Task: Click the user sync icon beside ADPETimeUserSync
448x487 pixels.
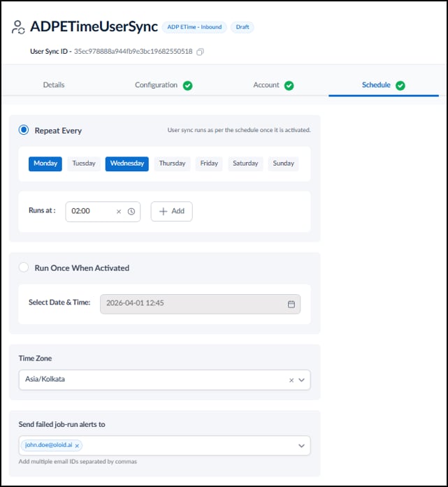Action: coord(18,27)
